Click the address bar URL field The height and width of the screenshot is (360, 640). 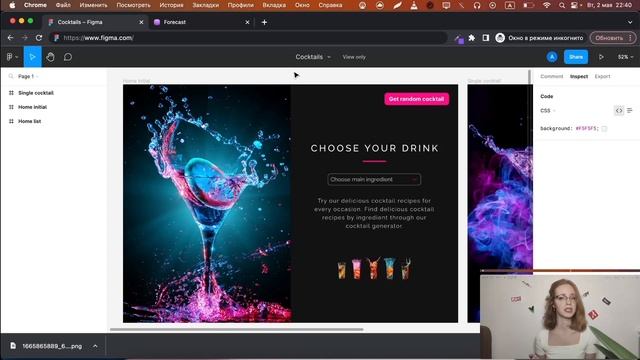(x=248, y=38)
